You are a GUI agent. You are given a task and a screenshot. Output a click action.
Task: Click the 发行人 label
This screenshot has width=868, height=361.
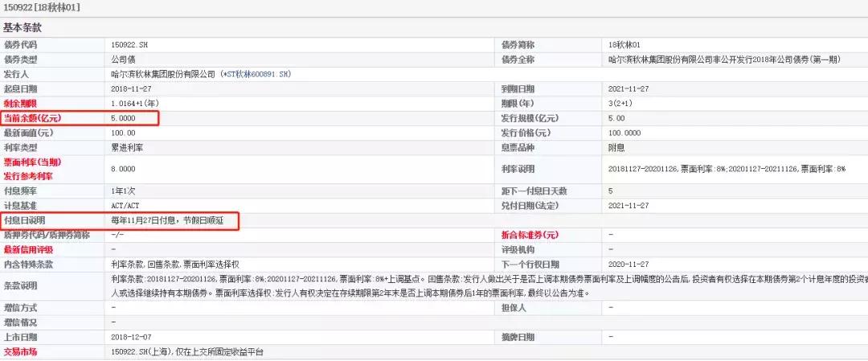click(x=16, y=74)
